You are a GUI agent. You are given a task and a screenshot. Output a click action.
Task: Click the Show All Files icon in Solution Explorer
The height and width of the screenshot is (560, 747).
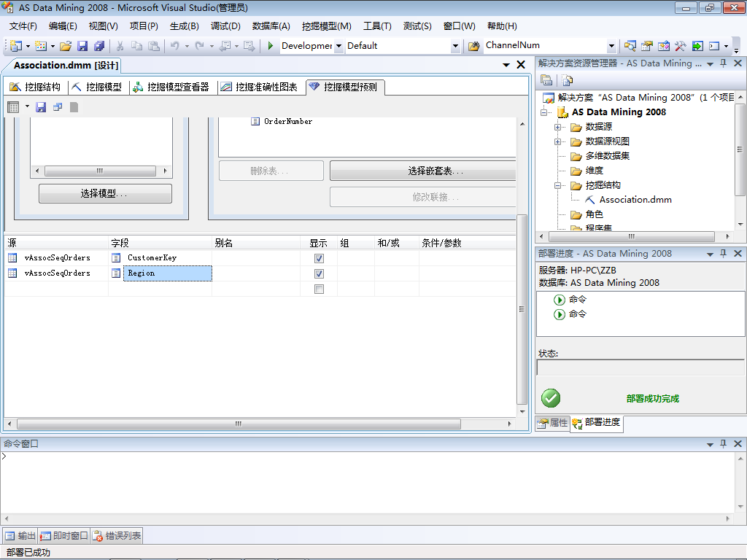[567, 80]
